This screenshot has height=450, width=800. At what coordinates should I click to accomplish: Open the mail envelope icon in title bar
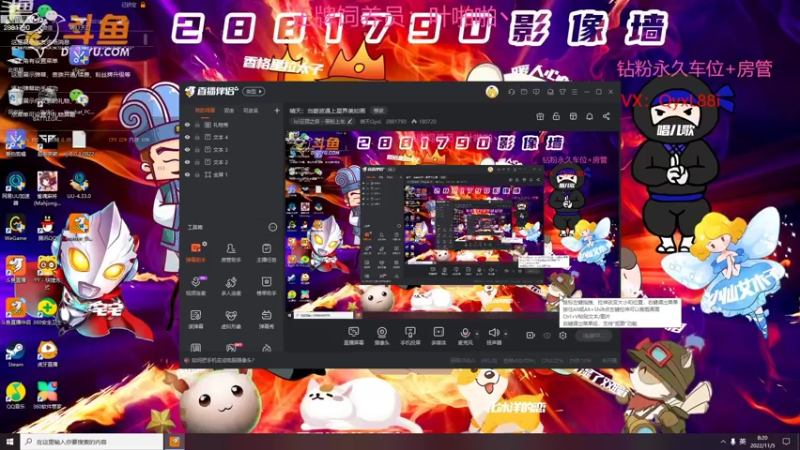pyautogui.click(x=524, y=92)
